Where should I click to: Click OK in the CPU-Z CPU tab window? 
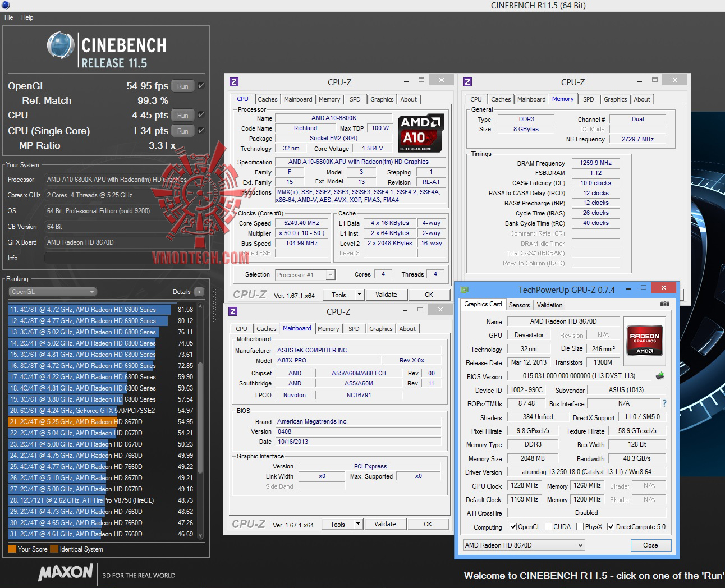click(x=429, y=295)
